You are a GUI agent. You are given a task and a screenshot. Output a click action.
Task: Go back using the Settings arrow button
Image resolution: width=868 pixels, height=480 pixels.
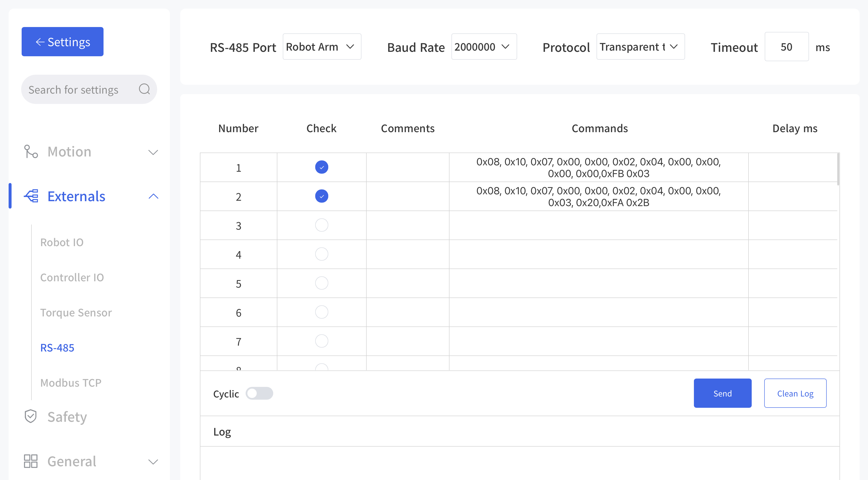coord(62,42)
